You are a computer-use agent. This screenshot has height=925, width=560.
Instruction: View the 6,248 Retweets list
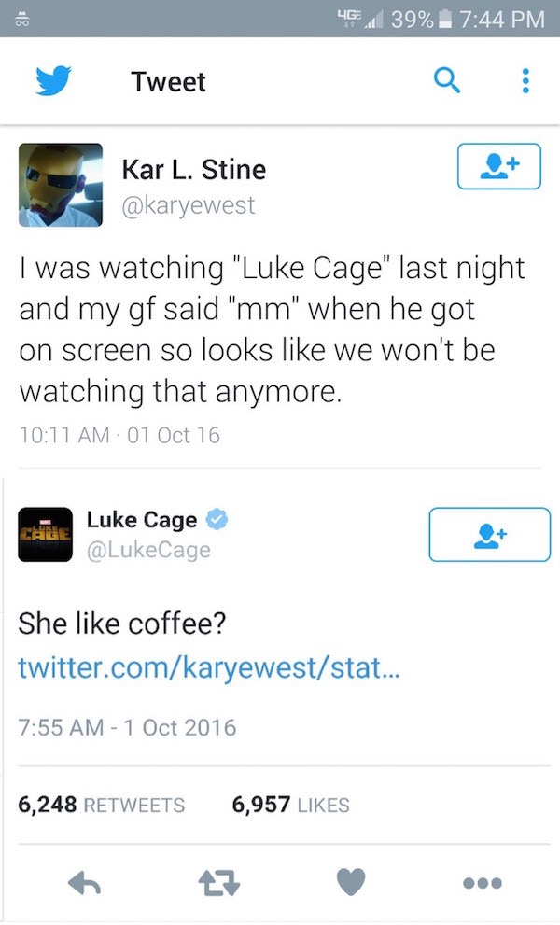102,805
